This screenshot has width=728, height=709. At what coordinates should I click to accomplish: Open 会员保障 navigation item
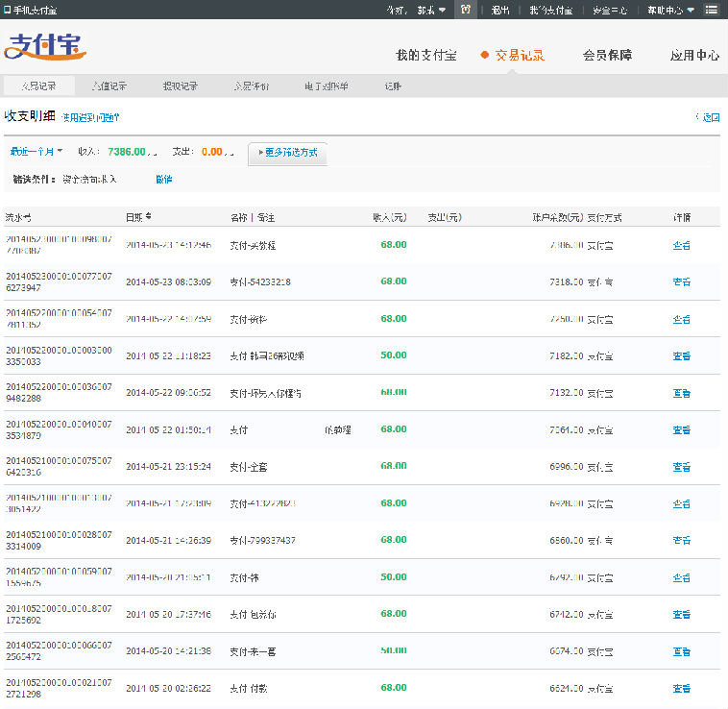click(x=607, y=56)
